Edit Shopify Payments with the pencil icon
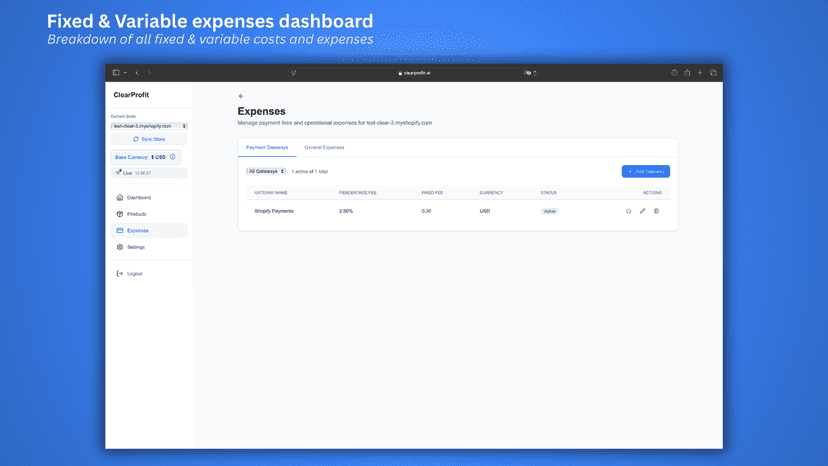 click(x=642, y=211)
